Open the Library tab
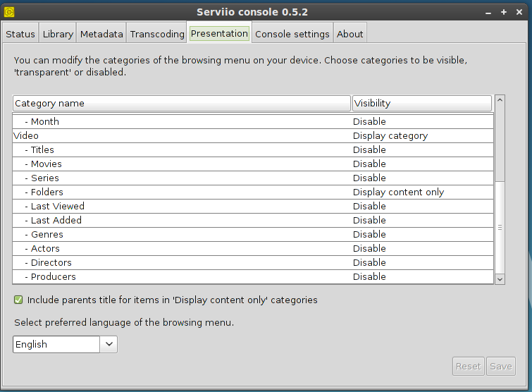 (x=58, y=34)
